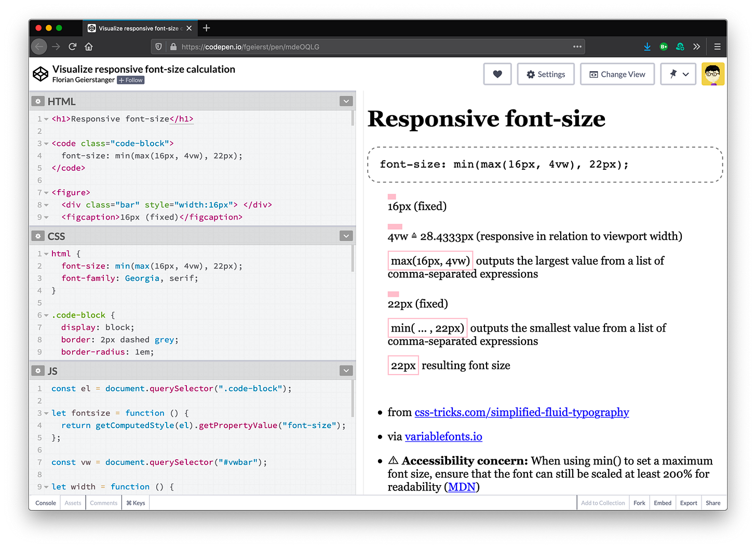Click the downloads arrow icon in toolbar
Screen dimensions: 756x548
pyautogui.click(x=647, y=47)
